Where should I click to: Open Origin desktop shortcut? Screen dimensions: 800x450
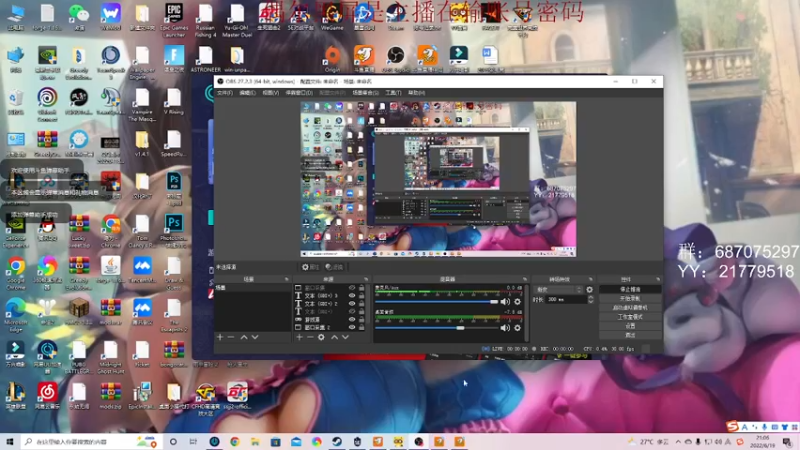(332, 58)
